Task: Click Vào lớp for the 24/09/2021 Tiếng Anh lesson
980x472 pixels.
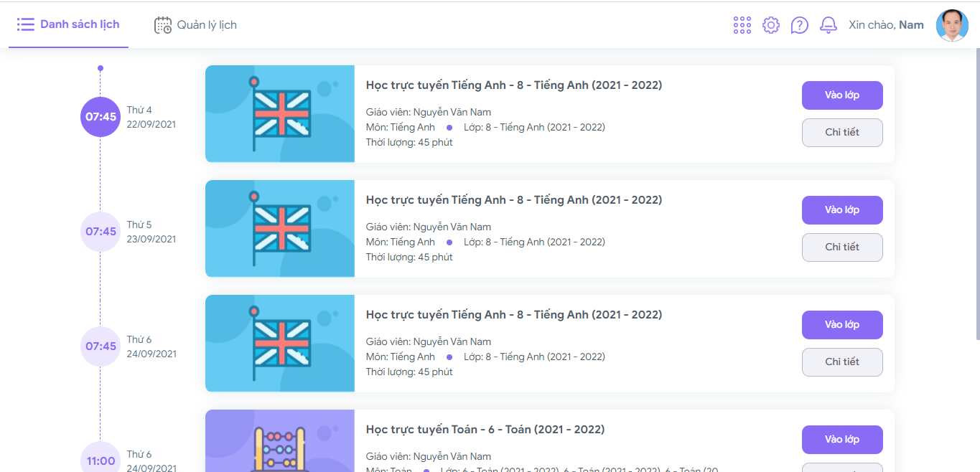Action: (842, 325)
